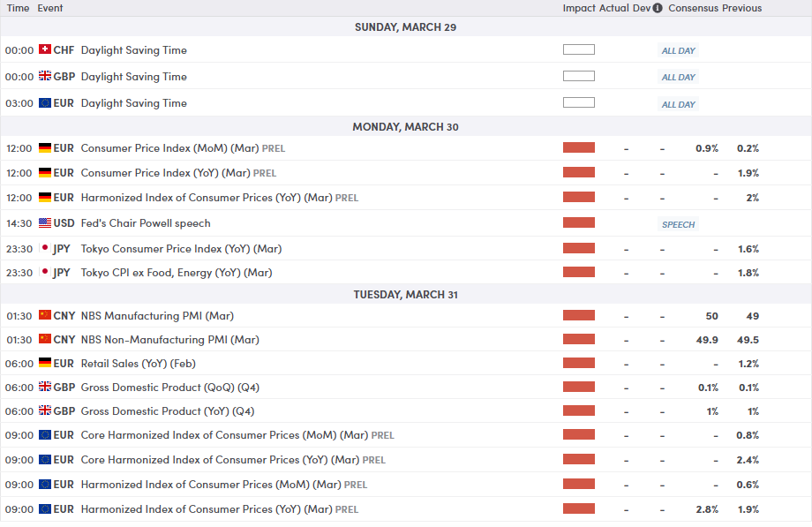The image size is (812, 527).
Task: Open Gross Domestic Product (YoY) (Q4) event
Action: coord(168,411)
